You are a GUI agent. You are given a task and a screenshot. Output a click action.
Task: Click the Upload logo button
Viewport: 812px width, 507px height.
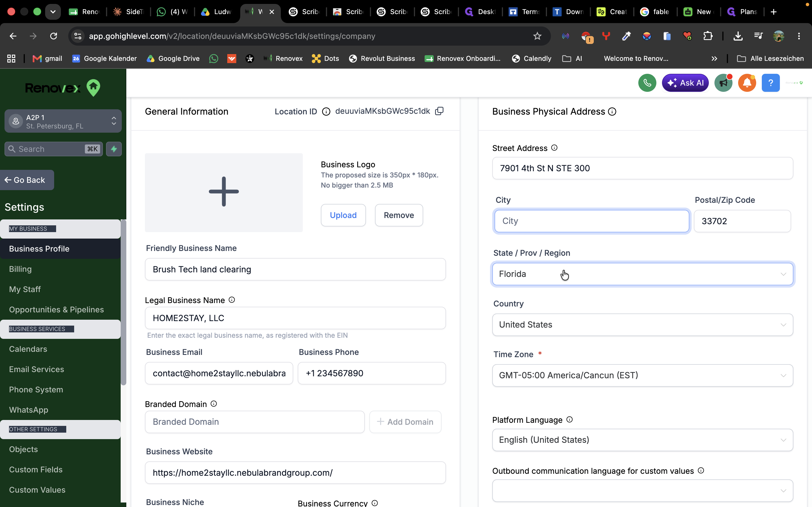pyautogui.click(x=343, y=215)
